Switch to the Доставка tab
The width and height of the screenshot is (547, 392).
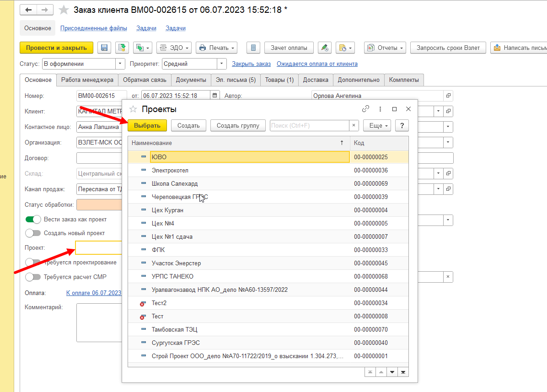click(x=316, y=80)
